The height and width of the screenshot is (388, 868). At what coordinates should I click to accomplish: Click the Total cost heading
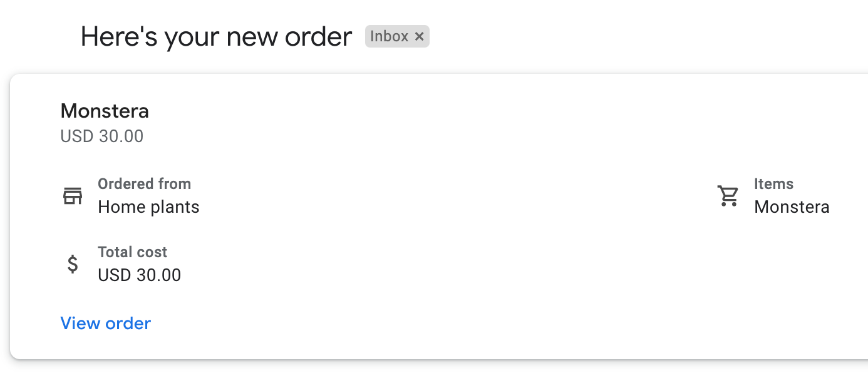[132, 252]
